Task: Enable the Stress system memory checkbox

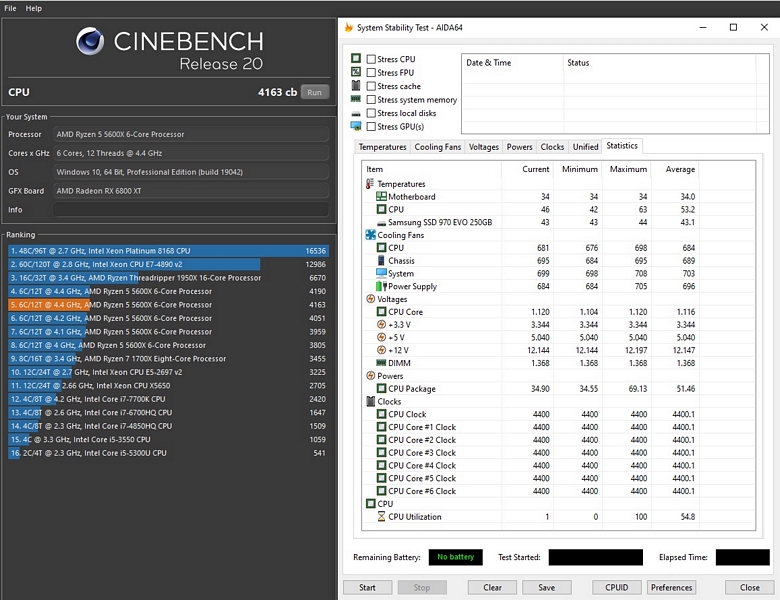Action: pos(371,100)
